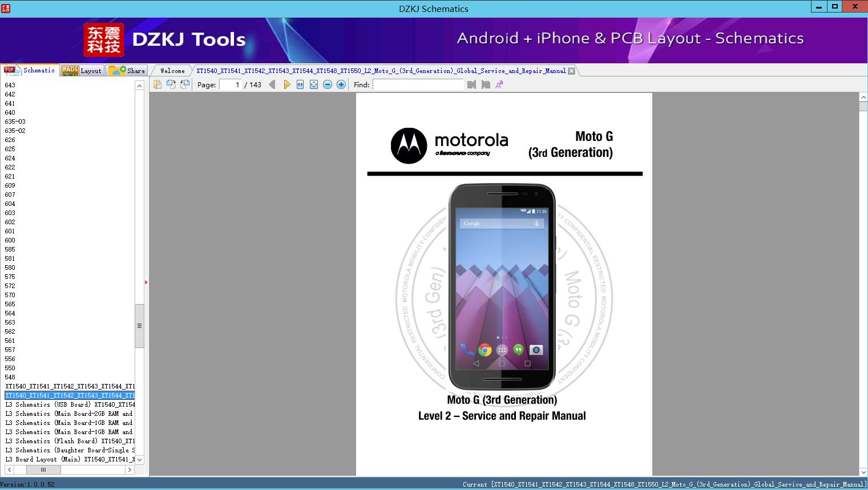Click the Find text input field
The width and height of the screenshot is (868, 490).
click(418, 84)
